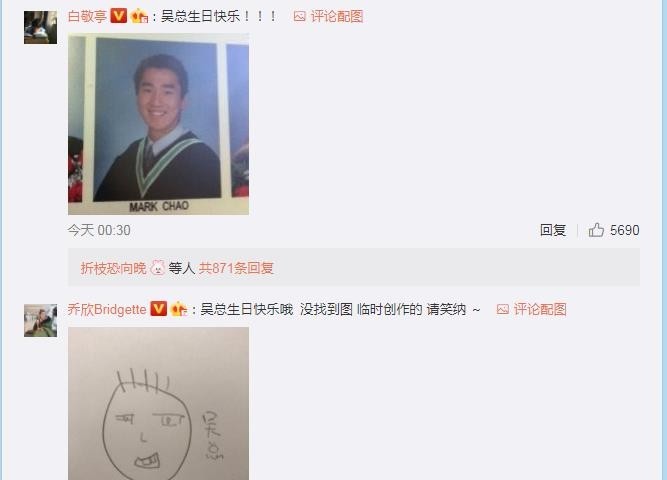Click 回复 to reply to first comment
Viewport: 667px width, 480px height.
tap(553, 230)
